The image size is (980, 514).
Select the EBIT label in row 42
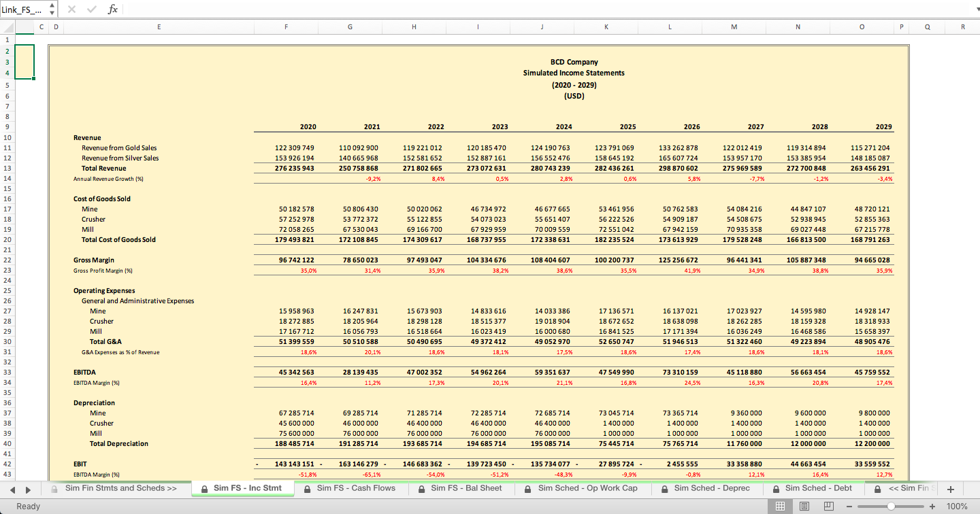tap(80, 464)
